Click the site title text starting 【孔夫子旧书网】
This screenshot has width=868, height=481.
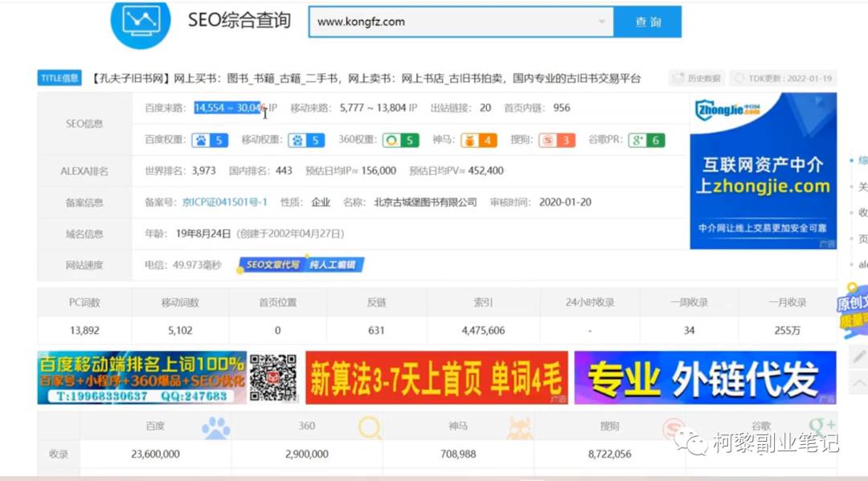click(x=365, y=79)
